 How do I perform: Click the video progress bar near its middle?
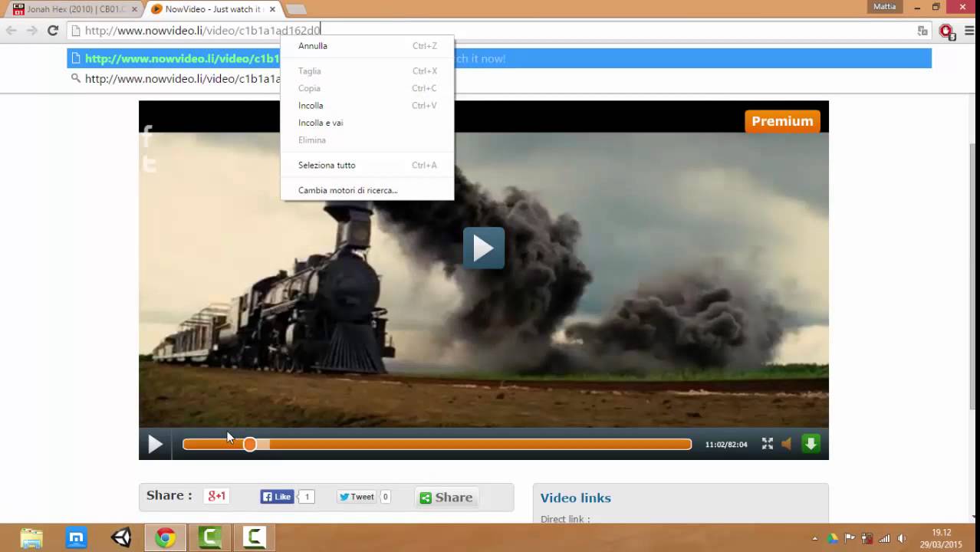coord(437,444)
